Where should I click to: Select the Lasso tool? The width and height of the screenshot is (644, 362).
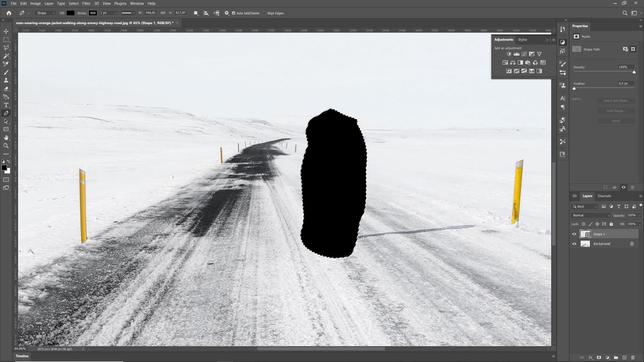6,48
